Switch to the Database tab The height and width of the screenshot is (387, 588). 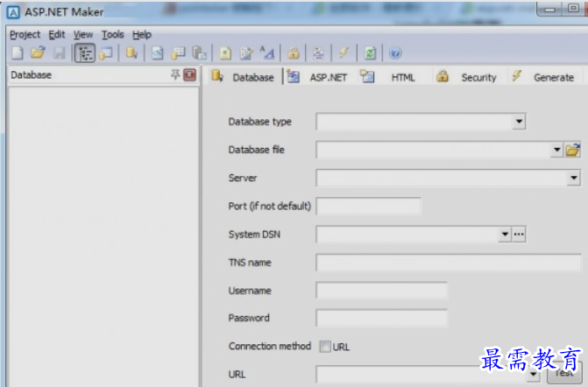pos(244,77)
